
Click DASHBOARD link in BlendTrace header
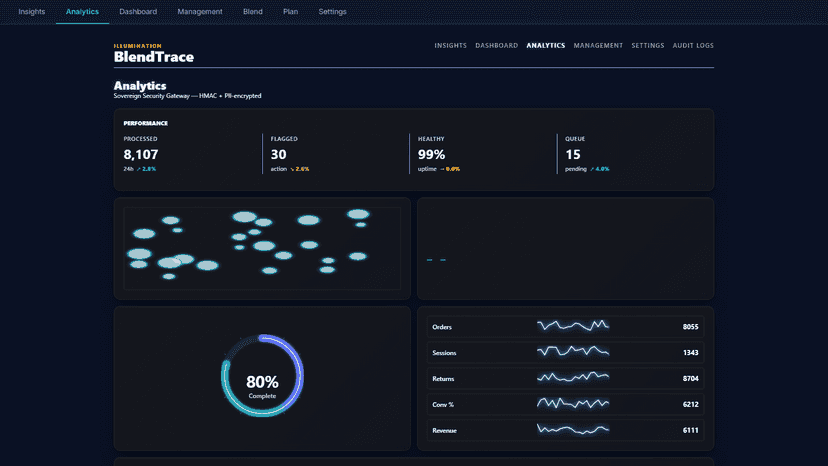coord(496,45)
